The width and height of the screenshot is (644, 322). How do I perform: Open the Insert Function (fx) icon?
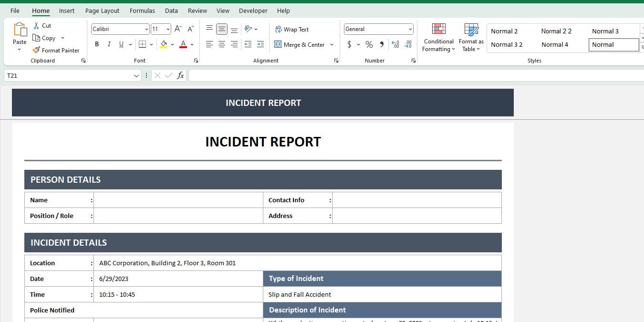pos(180,75)
